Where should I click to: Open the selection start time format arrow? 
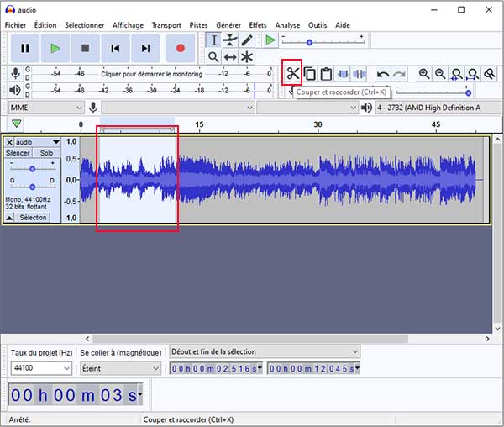260,368
